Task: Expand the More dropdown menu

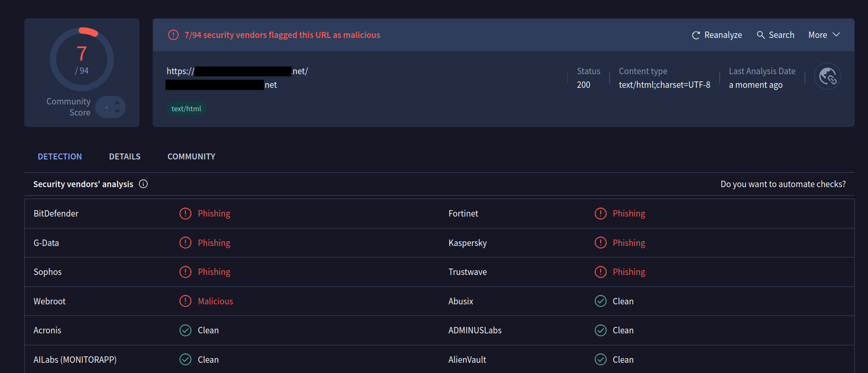Action: click(824, 35)
